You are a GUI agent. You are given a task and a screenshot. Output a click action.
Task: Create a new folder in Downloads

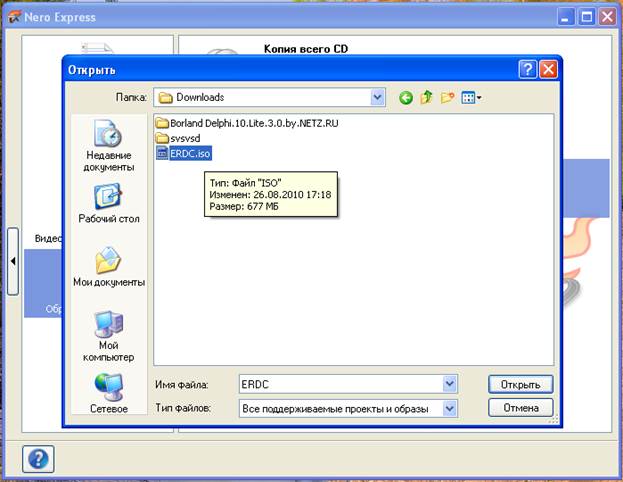pos(447,97)
